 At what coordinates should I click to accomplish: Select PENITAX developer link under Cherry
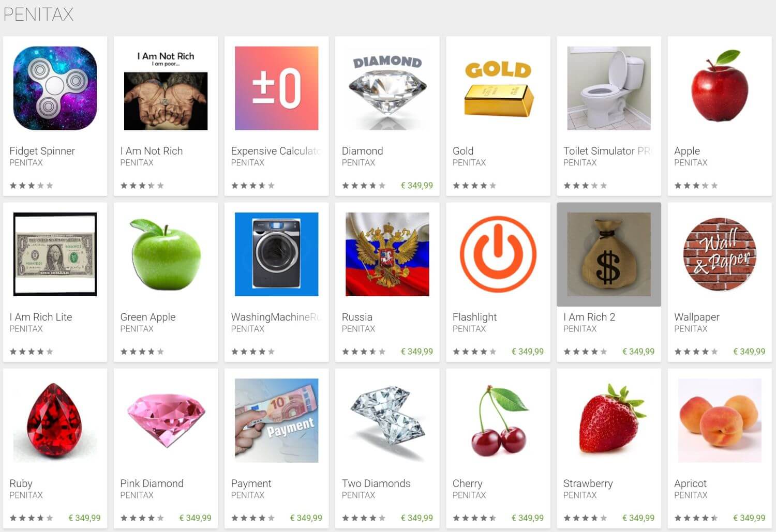tap(469, 495)
